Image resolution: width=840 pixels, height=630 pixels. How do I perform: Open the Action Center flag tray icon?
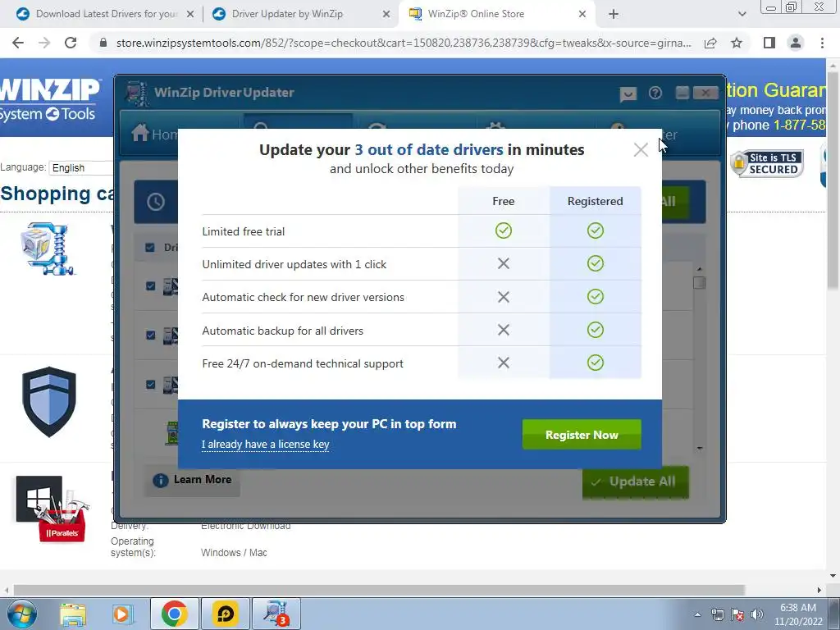pos(737,614)
